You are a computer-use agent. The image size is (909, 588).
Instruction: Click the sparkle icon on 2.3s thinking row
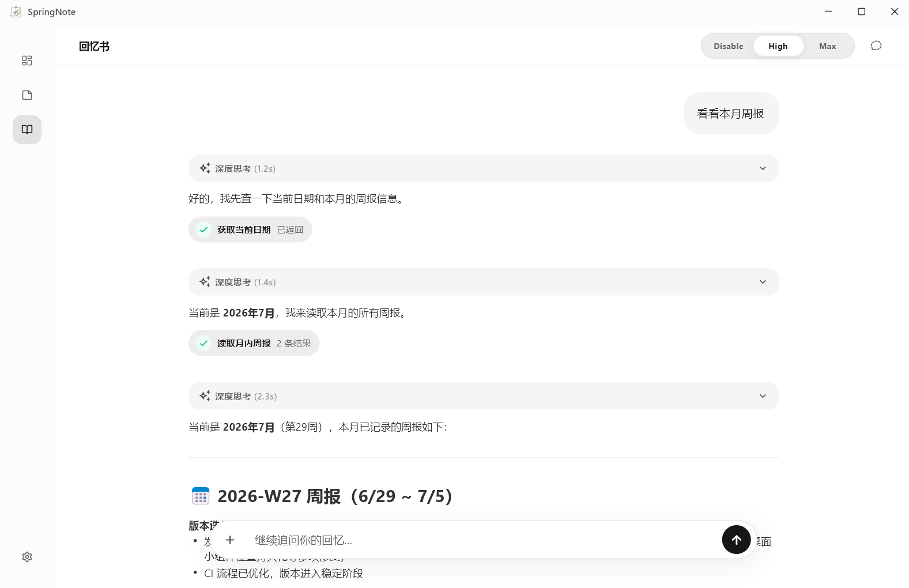pos(205,396)
